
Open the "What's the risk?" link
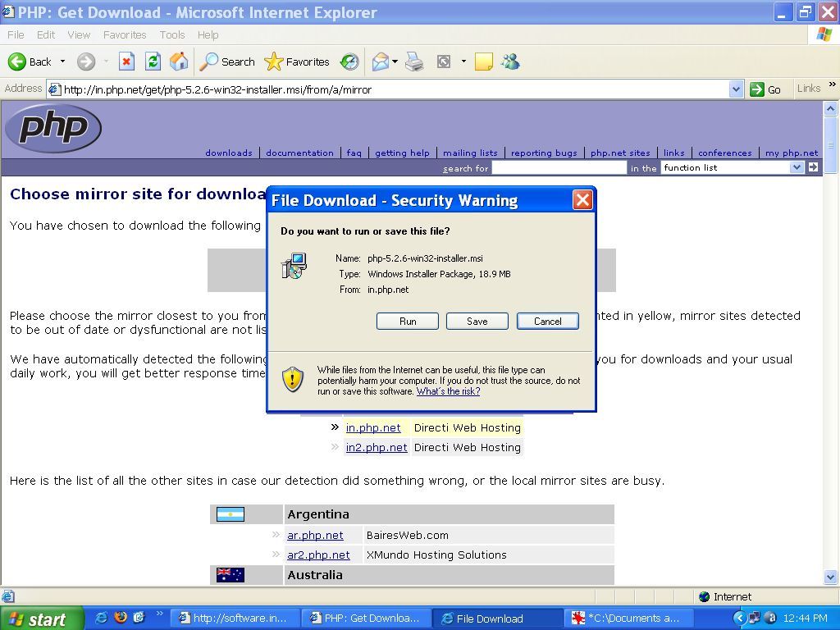click(x=447, y=391)
